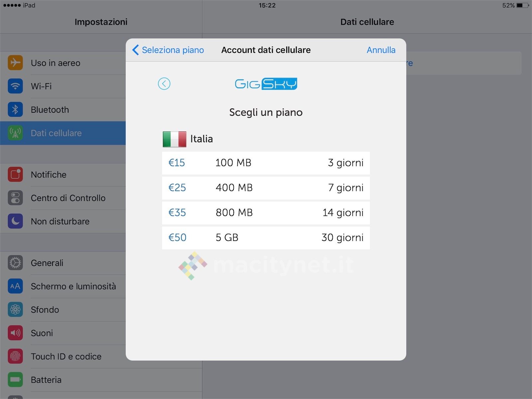Open Schermo e luminosità settings
The width and height of the screenshot is (532, 399).
73,286
